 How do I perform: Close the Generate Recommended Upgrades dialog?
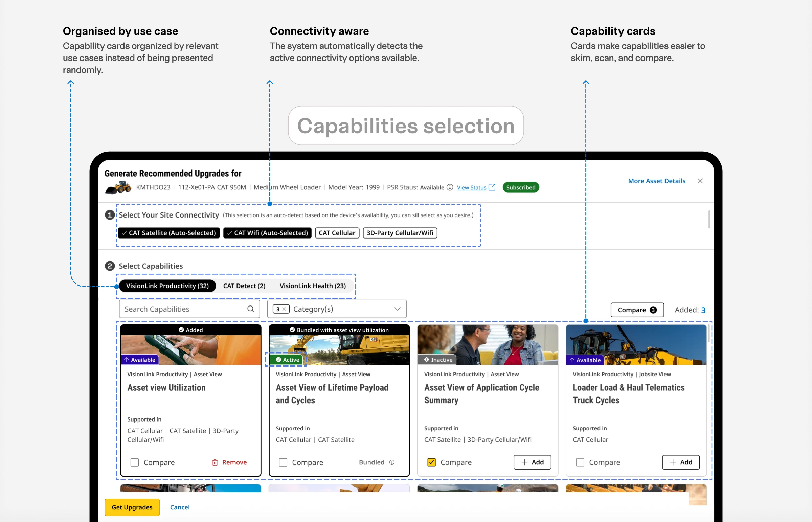pyautogui.click(x=700, y=181)
